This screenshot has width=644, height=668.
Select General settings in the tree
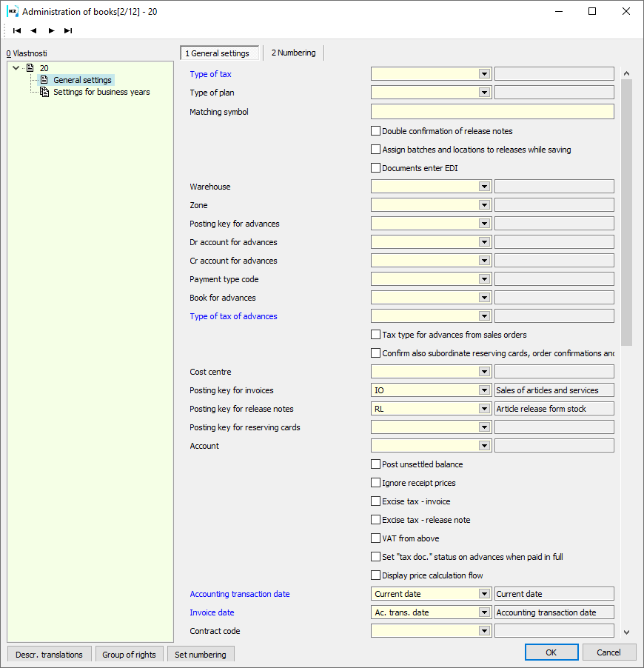click(82, 80)
